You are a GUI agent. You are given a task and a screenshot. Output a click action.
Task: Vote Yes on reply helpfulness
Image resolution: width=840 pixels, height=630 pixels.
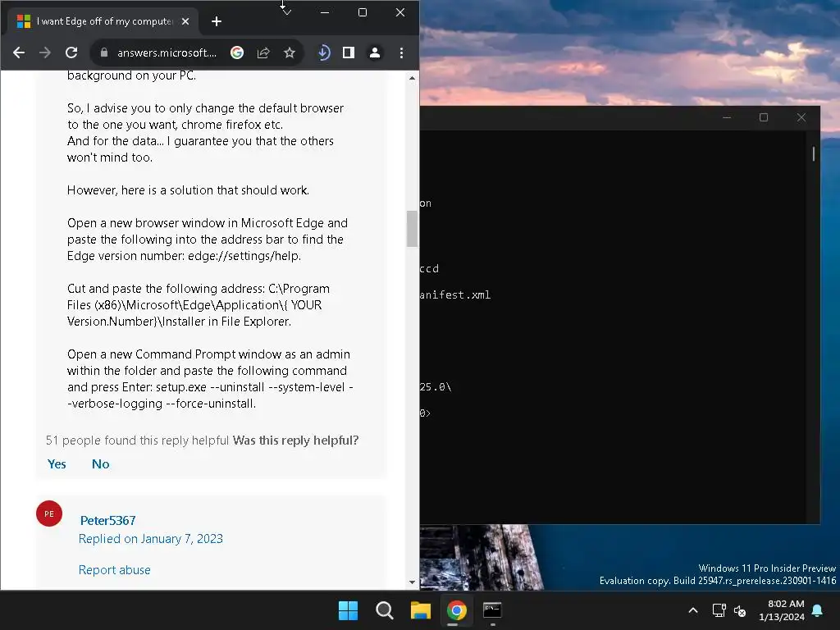click(x=57, y=464)
